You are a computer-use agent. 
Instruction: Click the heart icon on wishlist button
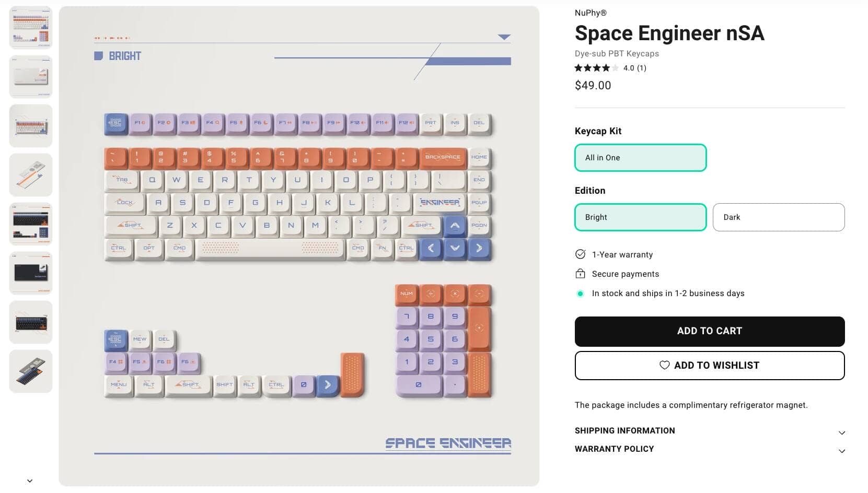664,365
